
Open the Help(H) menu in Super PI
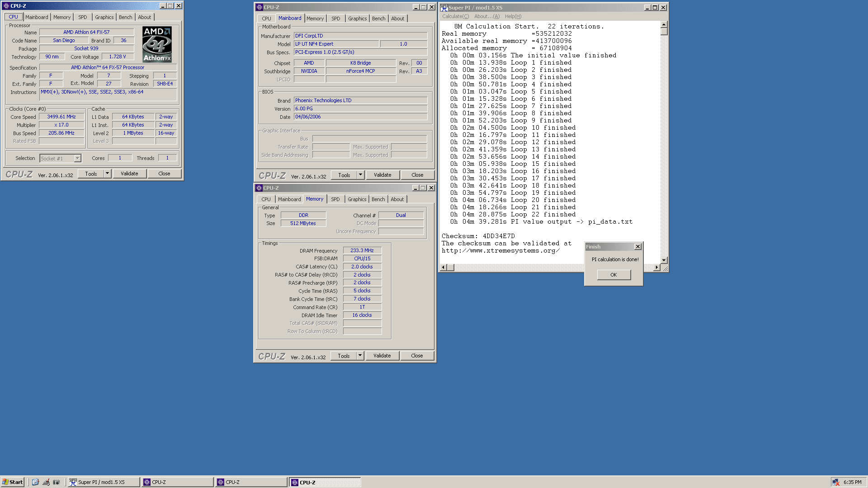[x=513, y=16]
